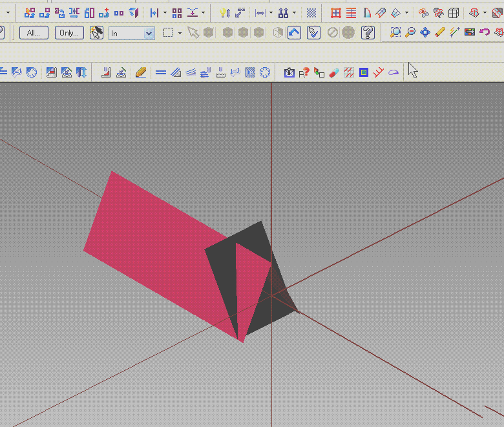Click the assembly icon with lightning bolt
Screen dimensions: 504x427
point(30,13)
